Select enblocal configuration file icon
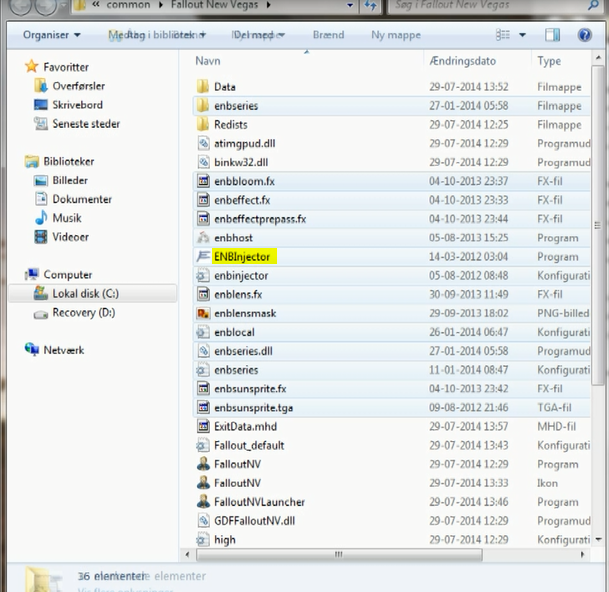The image size is (609, 592). [x=202, y=332]
